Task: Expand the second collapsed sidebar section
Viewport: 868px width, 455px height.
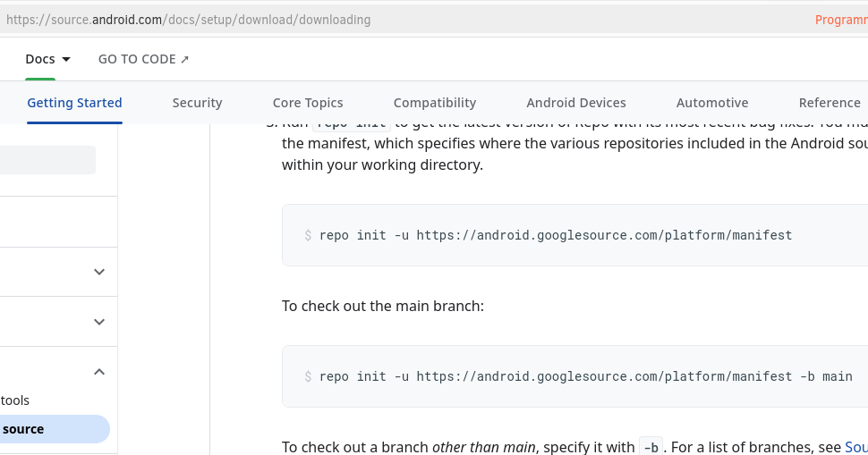Action: tap(99, 322)
